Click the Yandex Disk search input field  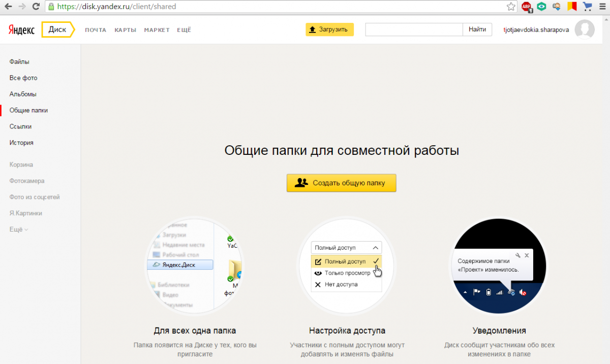414,29
